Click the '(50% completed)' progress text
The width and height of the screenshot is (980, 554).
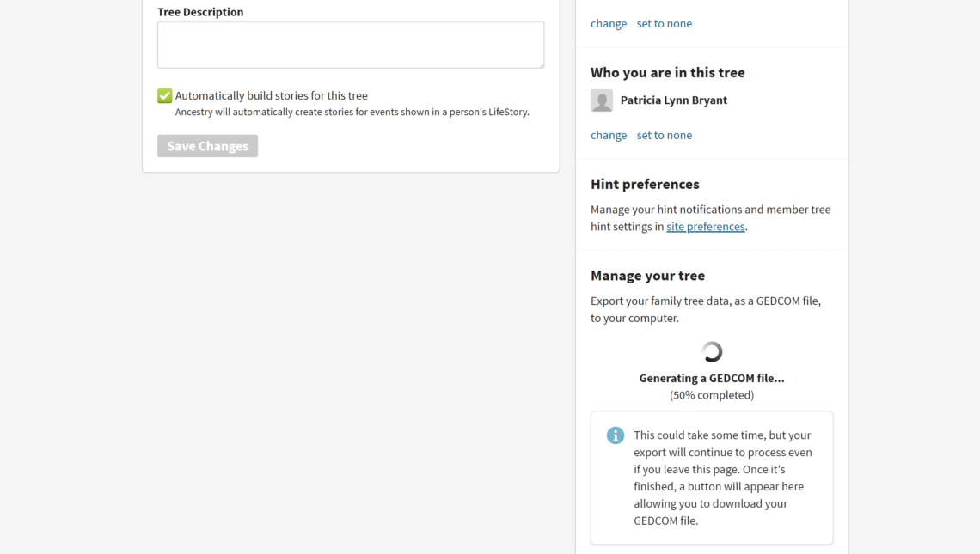[712, 395]
